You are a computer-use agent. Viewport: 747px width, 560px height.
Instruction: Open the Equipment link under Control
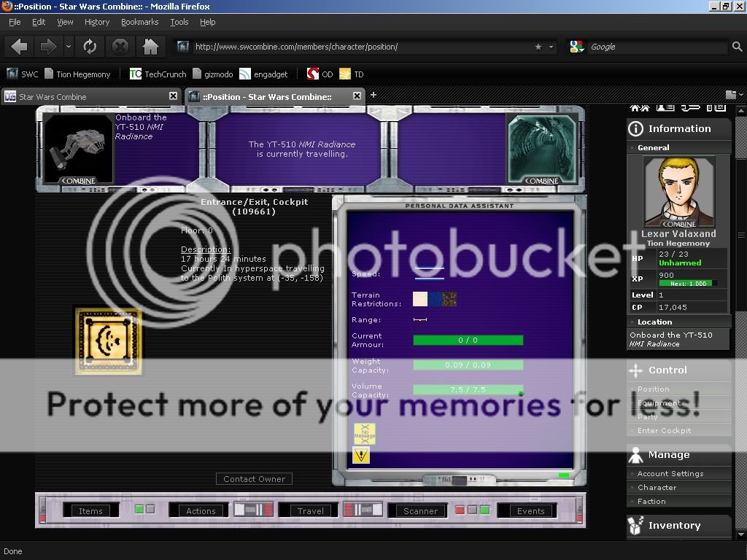[659, 402]
